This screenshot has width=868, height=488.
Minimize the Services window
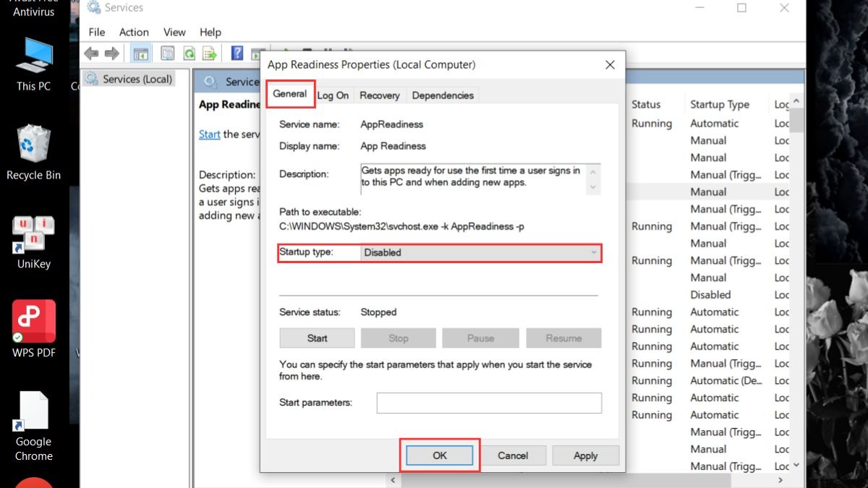click(x=698, y=8)
